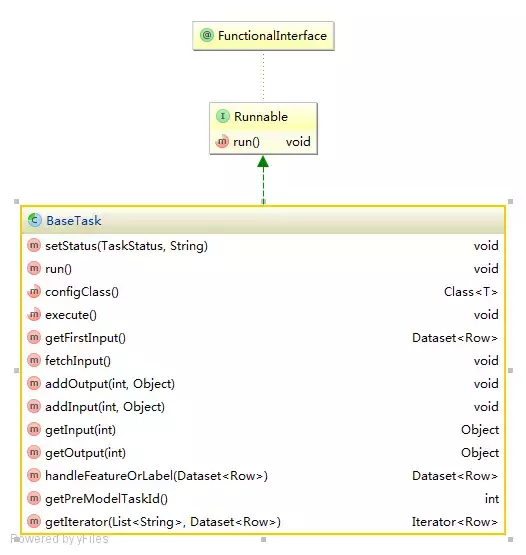The image size is (526, 555).
Task: Select the FunctionalInterface node label
Action: click(x=272, y=35)
